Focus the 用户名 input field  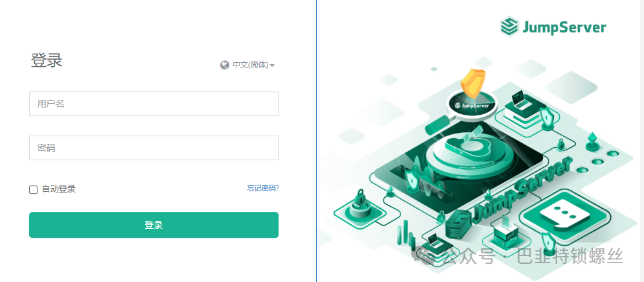(x=154, y=104)
